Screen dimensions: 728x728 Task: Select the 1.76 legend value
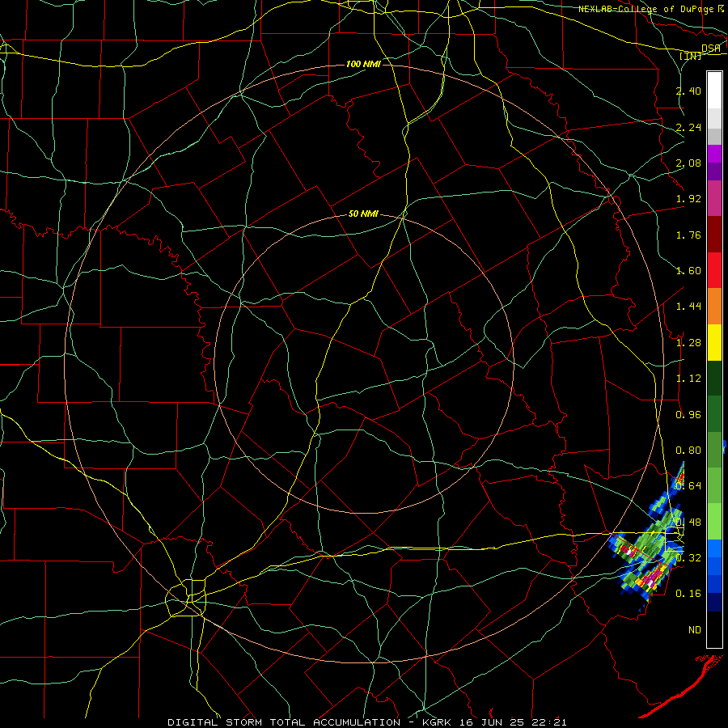[688, 235]
